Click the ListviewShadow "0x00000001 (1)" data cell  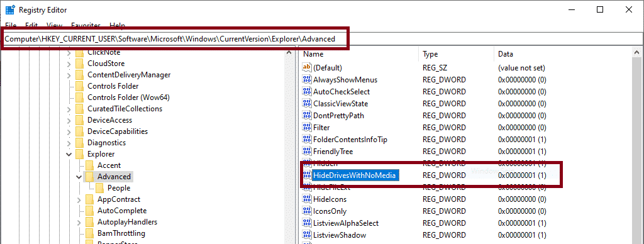click(x=522, y=235)
